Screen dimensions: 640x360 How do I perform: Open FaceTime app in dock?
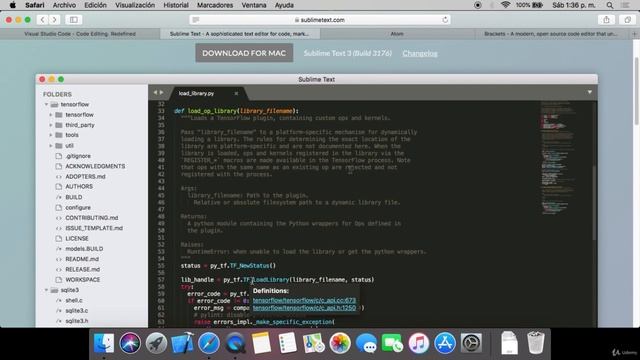coord(392,343)
